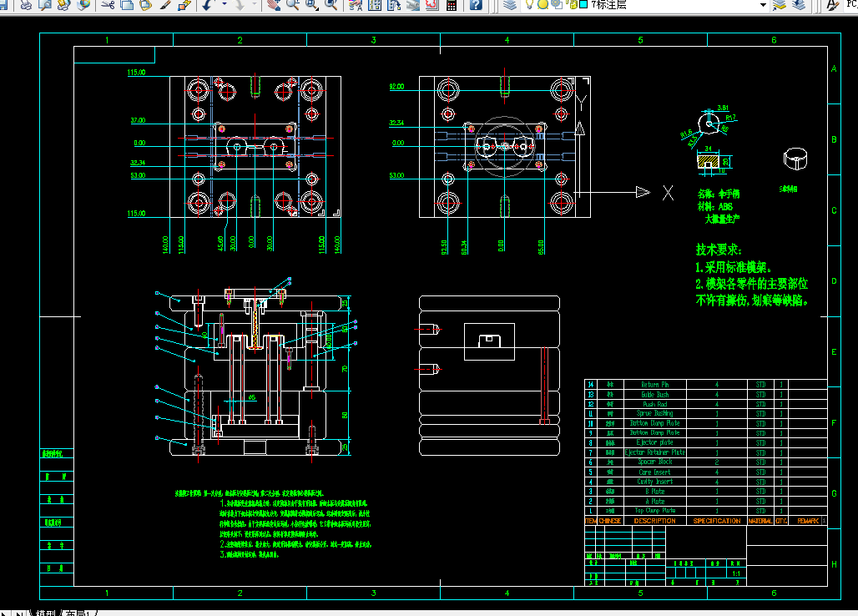Open the undo history dropdown arrow
The height and width of the screenshot is (616, 858).
pos(225,5)
